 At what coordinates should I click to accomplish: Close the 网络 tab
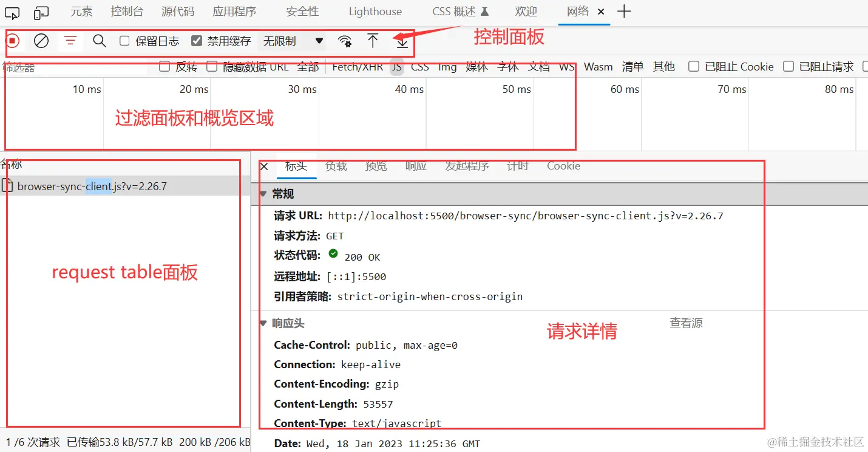tap(601, 12)
